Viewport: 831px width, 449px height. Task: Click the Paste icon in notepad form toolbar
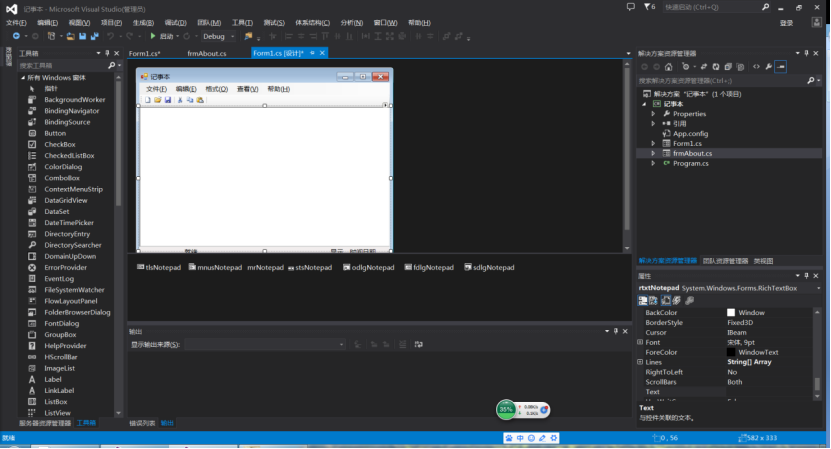(x=200, y=100)
